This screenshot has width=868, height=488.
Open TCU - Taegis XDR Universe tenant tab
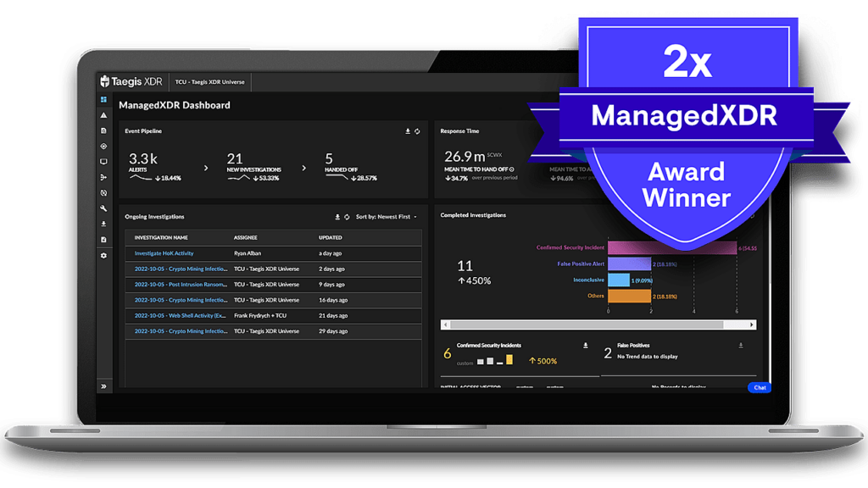(x=210, y=82)
